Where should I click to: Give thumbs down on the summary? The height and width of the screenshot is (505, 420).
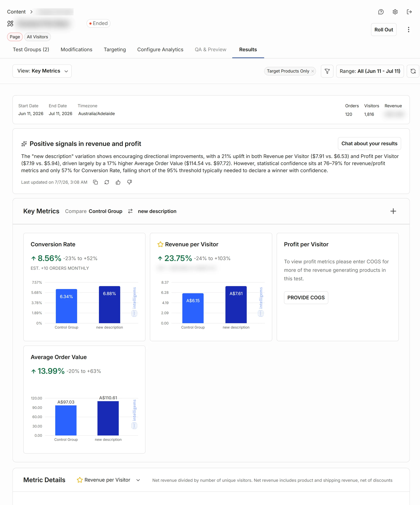click(129, 182)
